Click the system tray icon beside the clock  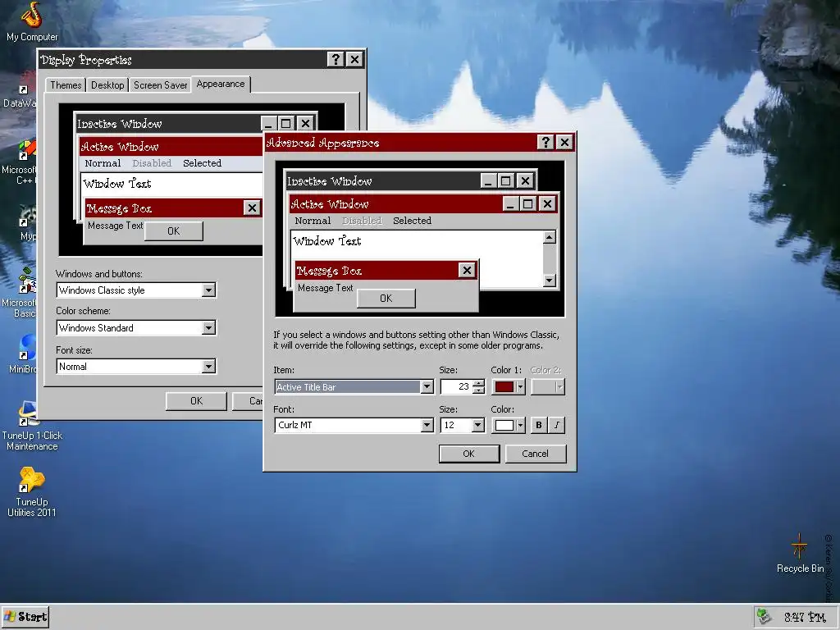pyautogui.click(x=764, y=617)
